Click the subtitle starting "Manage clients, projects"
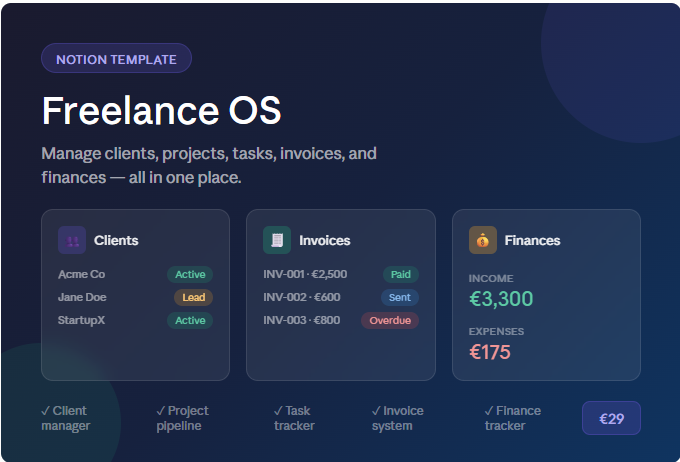This screenshot has height=462, width=680. tap(209, 165)
